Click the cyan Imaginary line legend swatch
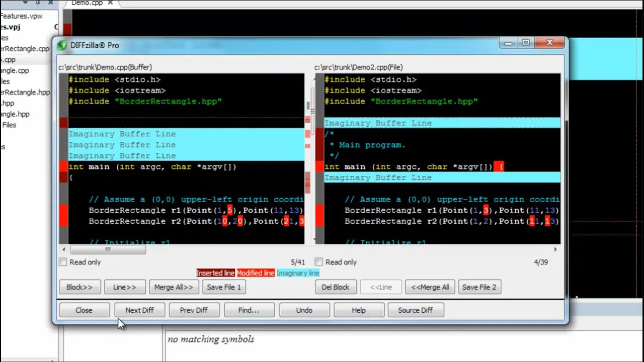The width and height of the screenshot is (644, 362). pyautogui.click(x=298, y=273)
